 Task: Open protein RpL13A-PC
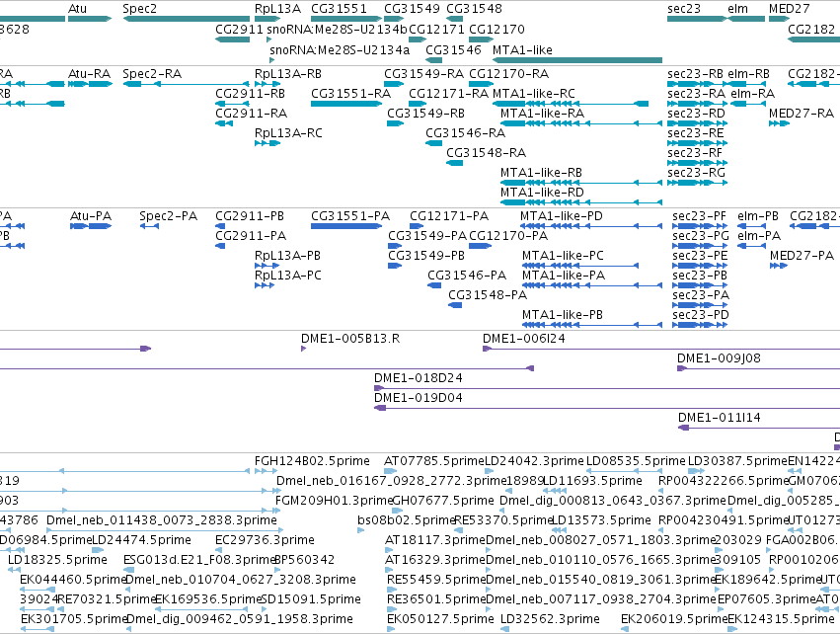click(x=265, y=285)
